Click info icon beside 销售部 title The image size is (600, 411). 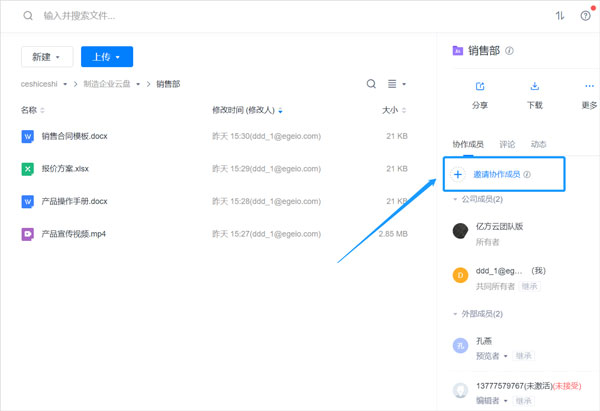[x=509, y=51]
